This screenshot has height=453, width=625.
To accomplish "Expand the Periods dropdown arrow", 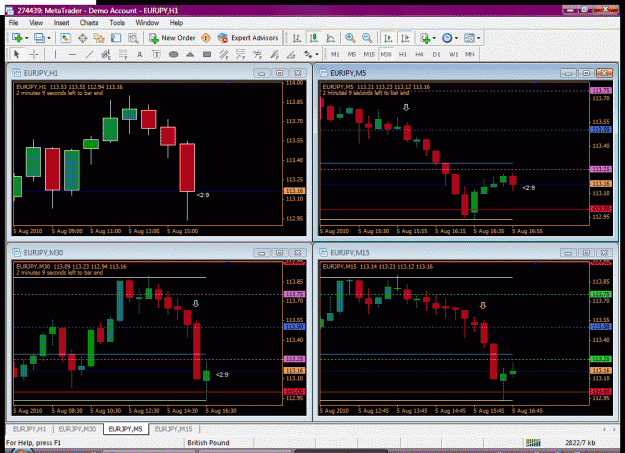I will click(x=456, y=38).
